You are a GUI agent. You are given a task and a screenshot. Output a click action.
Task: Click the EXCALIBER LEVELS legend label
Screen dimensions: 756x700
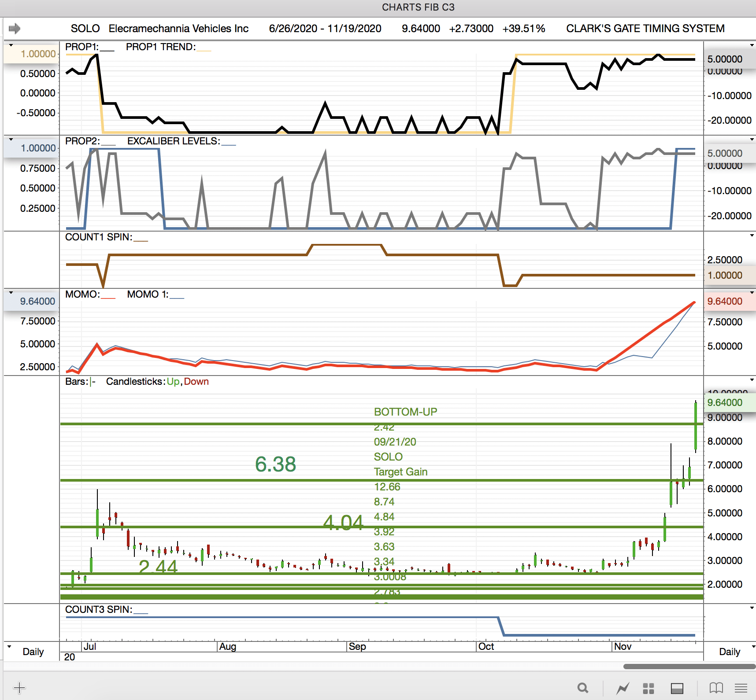pyautogui.click(x=173, y=141)
